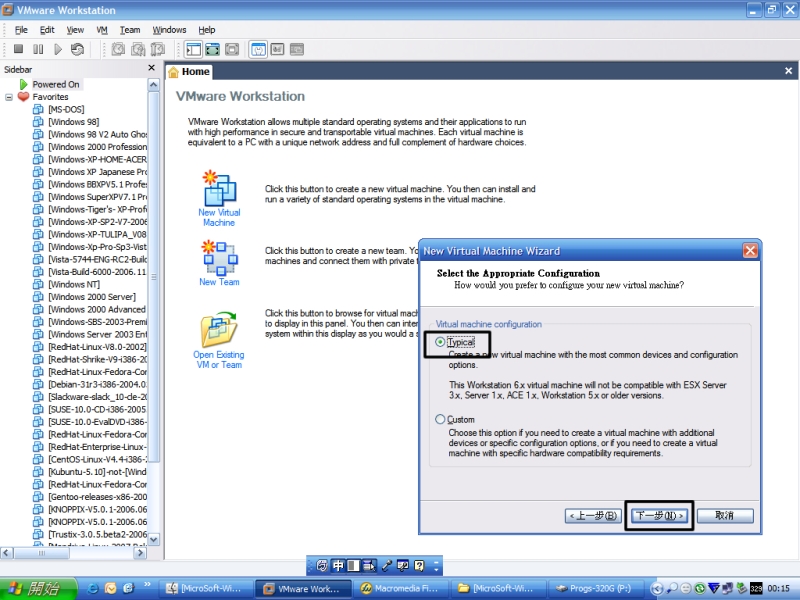Click the sidebar scroll up arrow
This screenshot has height=600, width=800.
point(154,85)
